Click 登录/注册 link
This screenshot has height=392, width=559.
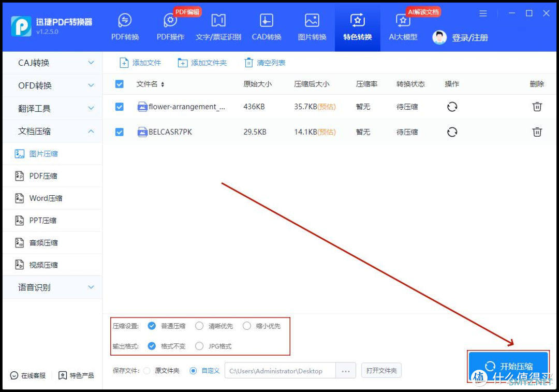click(x=470, y=37)
